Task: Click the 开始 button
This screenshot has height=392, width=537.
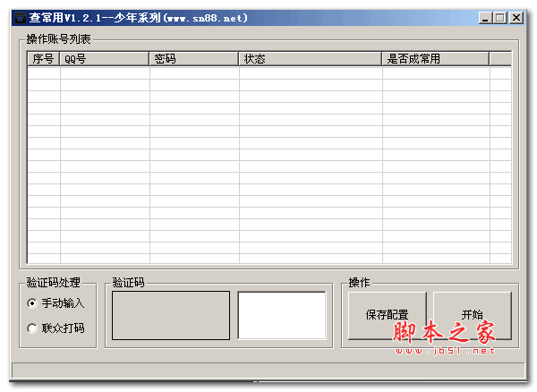Action: pos(473,315)
